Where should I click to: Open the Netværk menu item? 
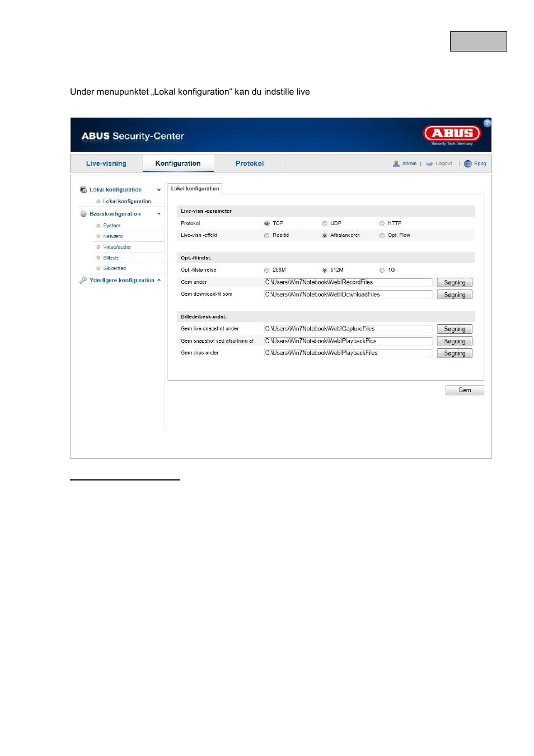113,236
